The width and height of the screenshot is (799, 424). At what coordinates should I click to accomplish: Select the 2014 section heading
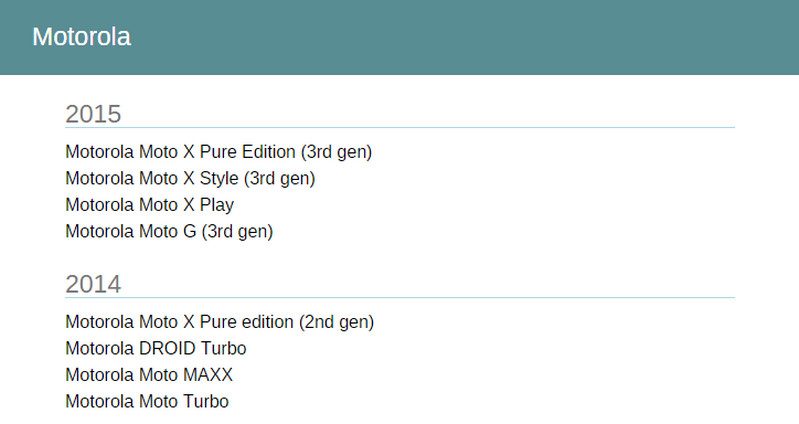[93, 284]
